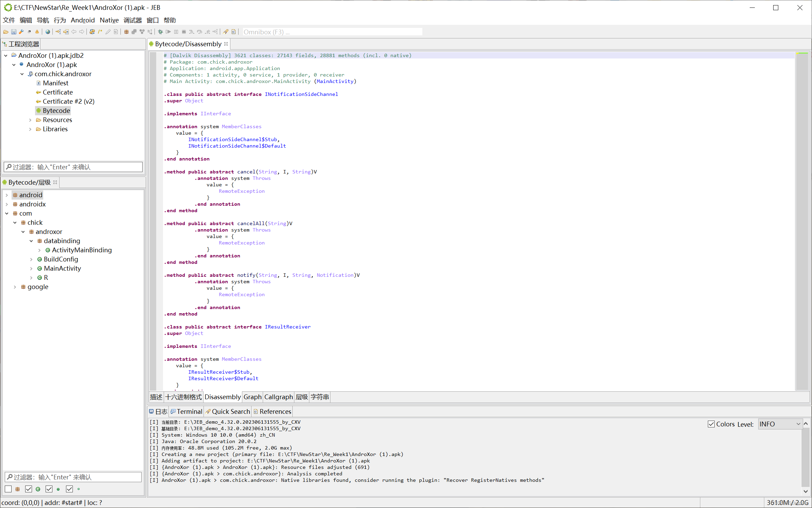Click the globe toolbar icon

(x=48, y=32)
